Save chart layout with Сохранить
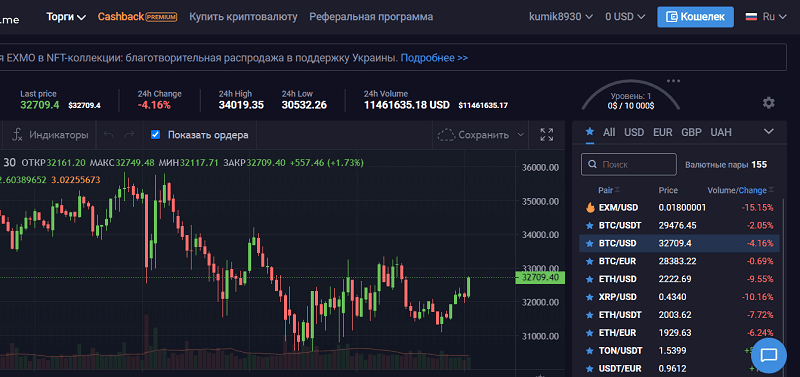Viewport: 800px width, 377px height. pos(473,135)
